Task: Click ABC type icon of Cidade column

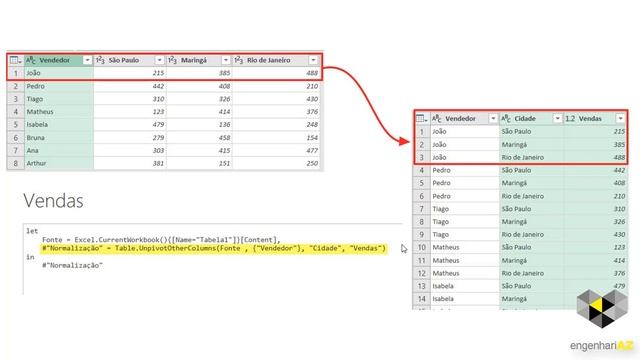Action: [506, 119]
